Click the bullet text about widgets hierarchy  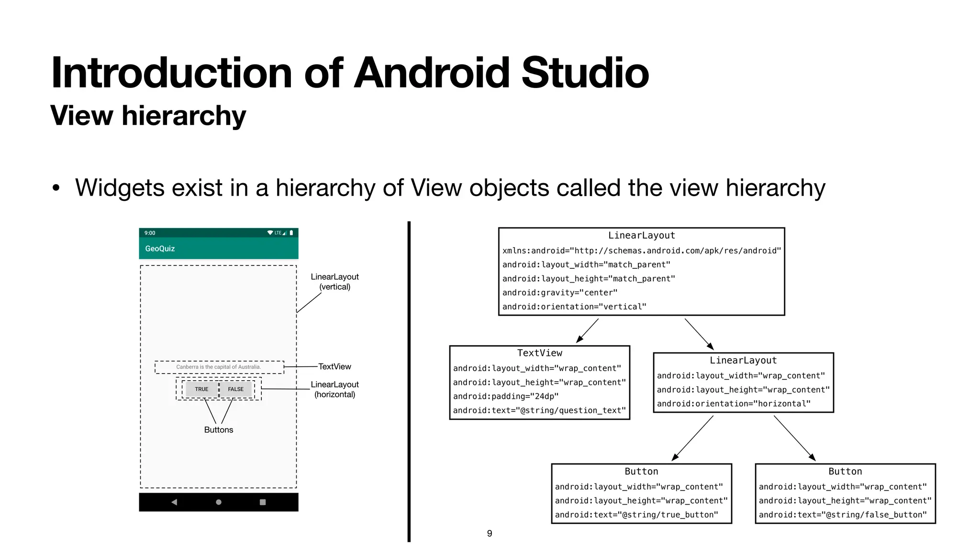(450, 187)
